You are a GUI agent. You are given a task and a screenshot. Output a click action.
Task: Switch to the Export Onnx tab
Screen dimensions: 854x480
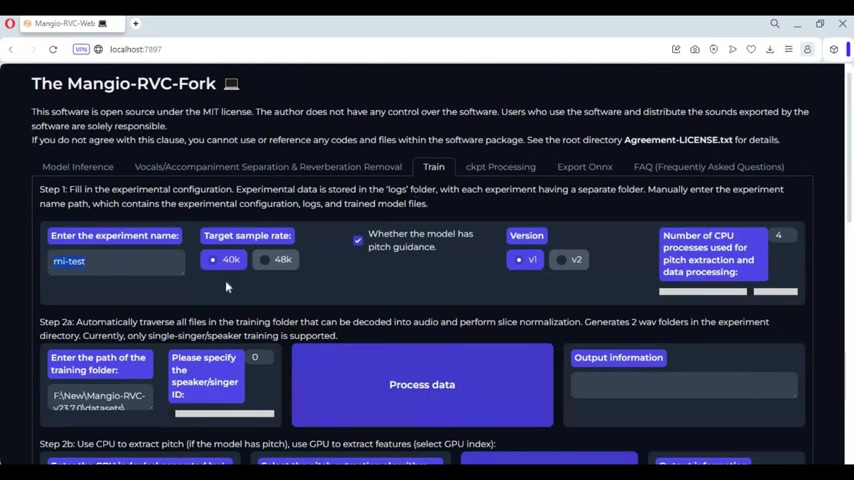coord(584,167)
